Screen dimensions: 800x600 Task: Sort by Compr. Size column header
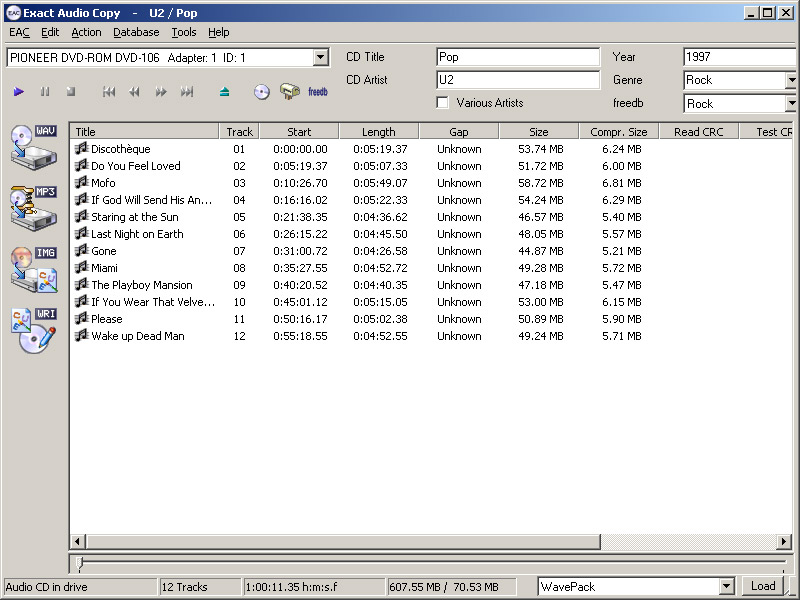click(x=619, y=132)
